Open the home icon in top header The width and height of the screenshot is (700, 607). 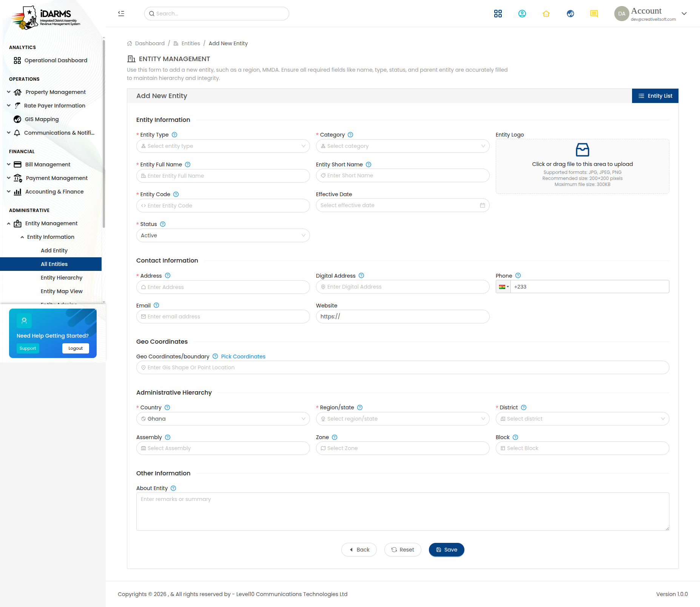(546, 14)
